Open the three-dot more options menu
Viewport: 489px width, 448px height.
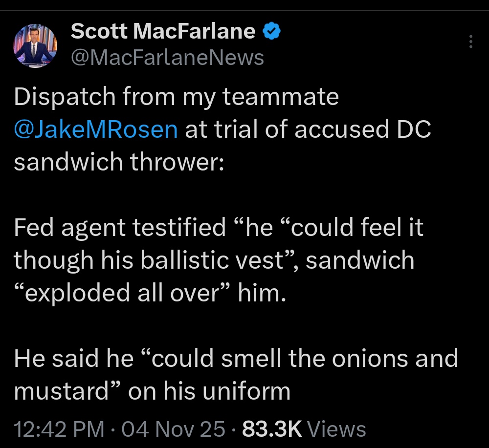tap(471, 42)
